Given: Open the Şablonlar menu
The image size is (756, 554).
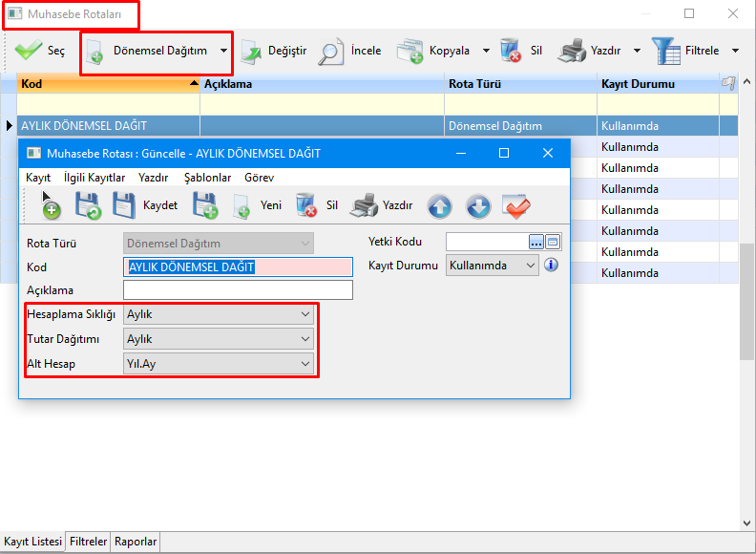Looking at the screenshot, I should point(207,178).
